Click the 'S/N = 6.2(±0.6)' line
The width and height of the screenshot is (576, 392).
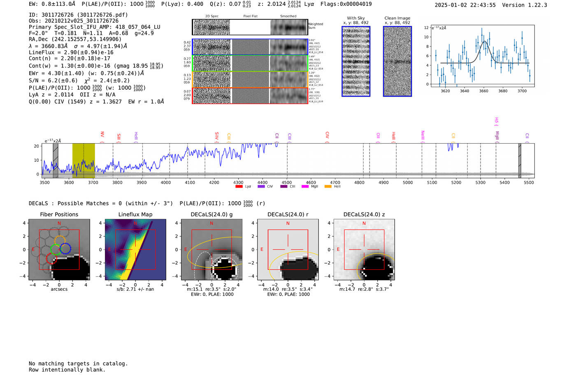[53, 81]
